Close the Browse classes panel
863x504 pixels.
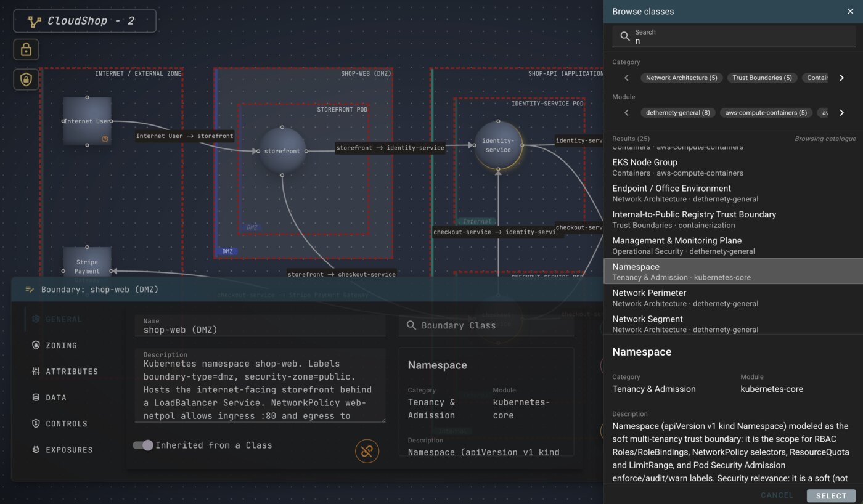coord(850,12)
